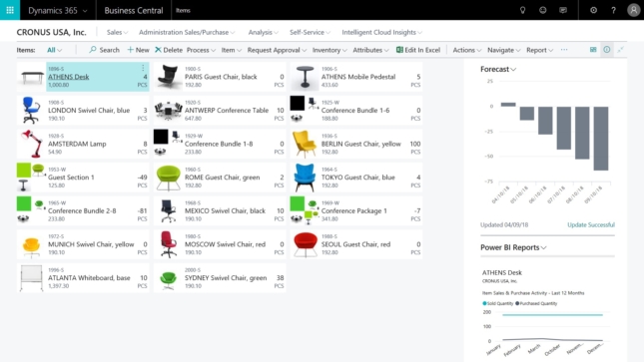Click the New plus button
644x362 pixels.
(x=138, y=50)
